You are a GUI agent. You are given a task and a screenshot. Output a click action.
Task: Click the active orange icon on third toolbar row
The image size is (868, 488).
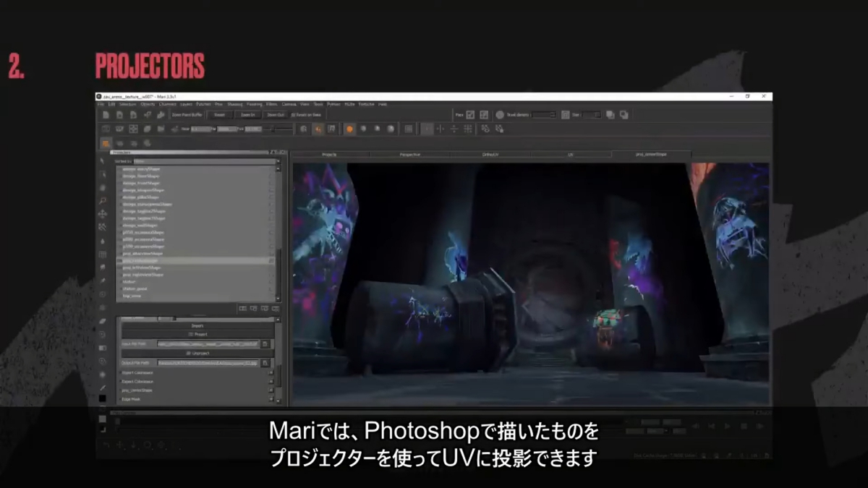coord(106,142)
